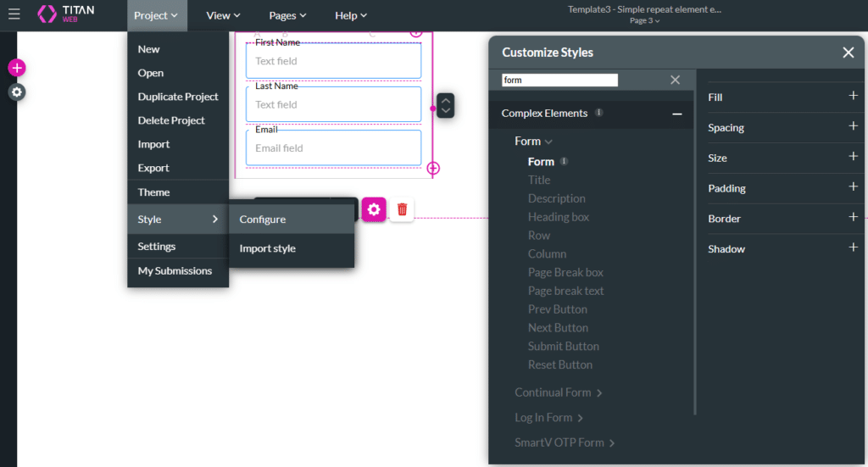Click the Email field input

333,148
